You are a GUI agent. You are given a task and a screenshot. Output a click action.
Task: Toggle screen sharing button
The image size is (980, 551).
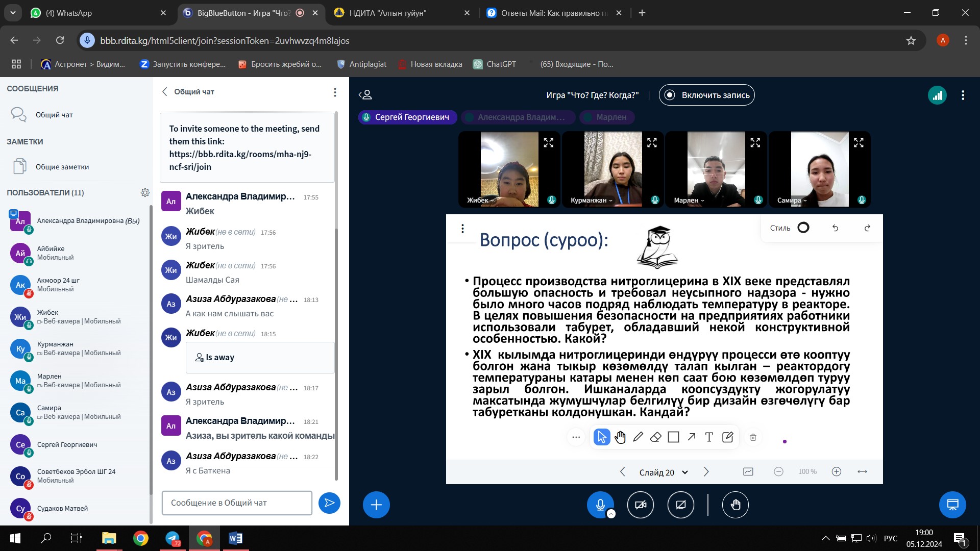(680, 505)
